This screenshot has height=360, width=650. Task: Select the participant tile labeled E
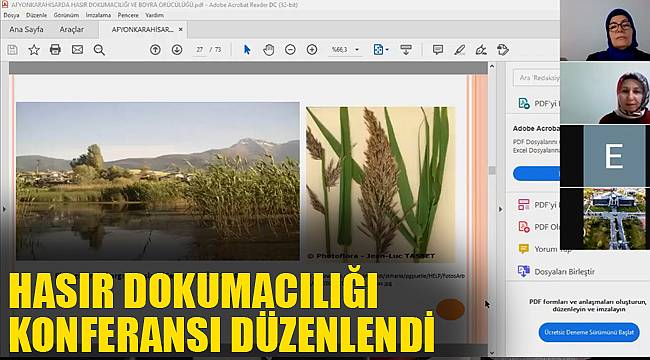click(x=605, y=156)
